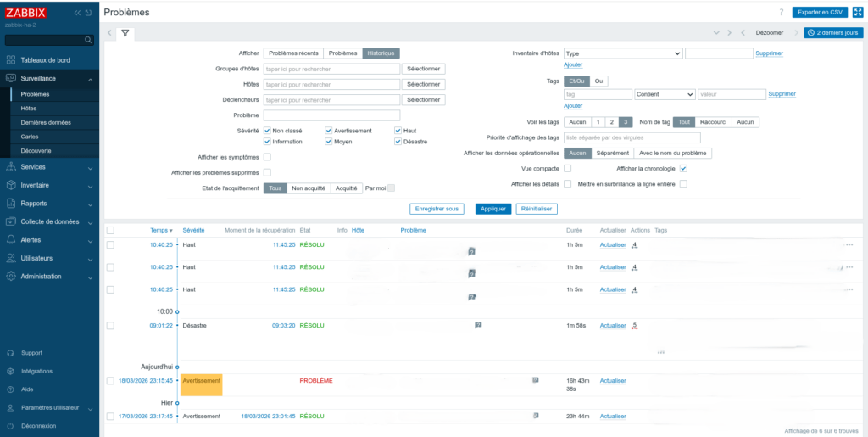The width and height of the screenshot is (868, 437).
Task: Select the Problèmes récents display option
Action: click(x=293, y=53)
